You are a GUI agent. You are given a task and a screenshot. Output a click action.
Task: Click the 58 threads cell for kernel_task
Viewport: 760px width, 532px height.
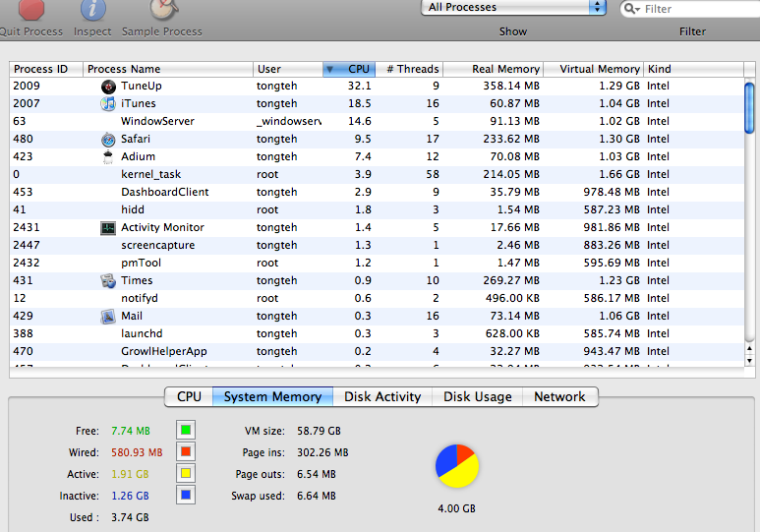click(433, 175)
